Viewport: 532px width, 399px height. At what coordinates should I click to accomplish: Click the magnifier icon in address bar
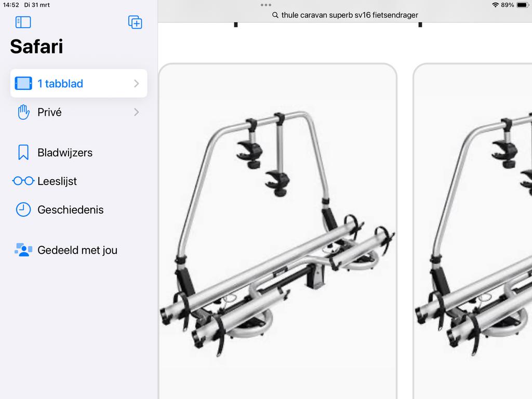275,15
